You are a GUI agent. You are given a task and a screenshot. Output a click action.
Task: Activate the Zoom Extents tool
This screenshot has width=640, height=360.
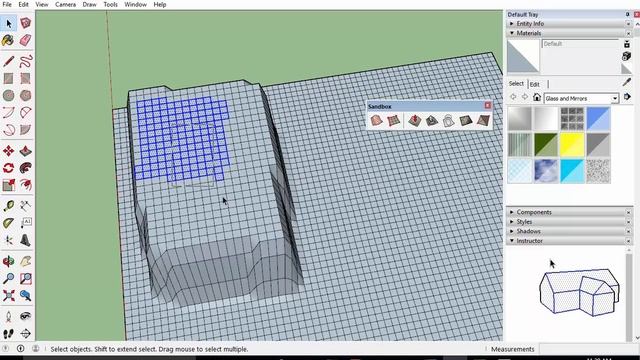point(9,295)
